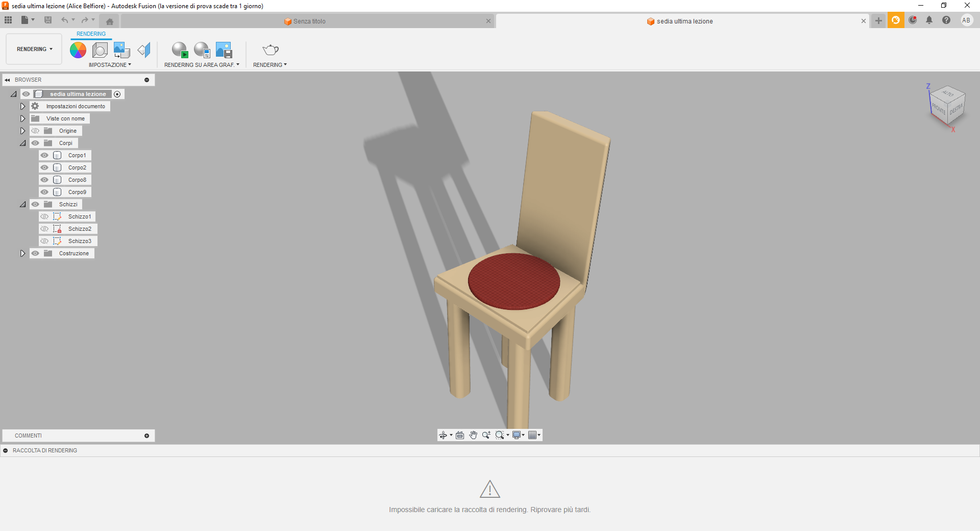
Task: Click the red seat cushion on chair
Action: (x=513, y=281)
